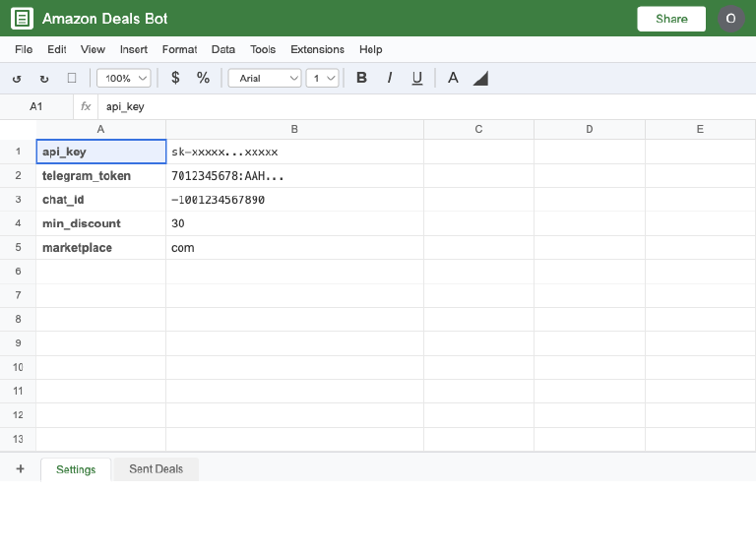Click the undo arrow icon
The width and height of the screenshot is (756, 553).
17,78
